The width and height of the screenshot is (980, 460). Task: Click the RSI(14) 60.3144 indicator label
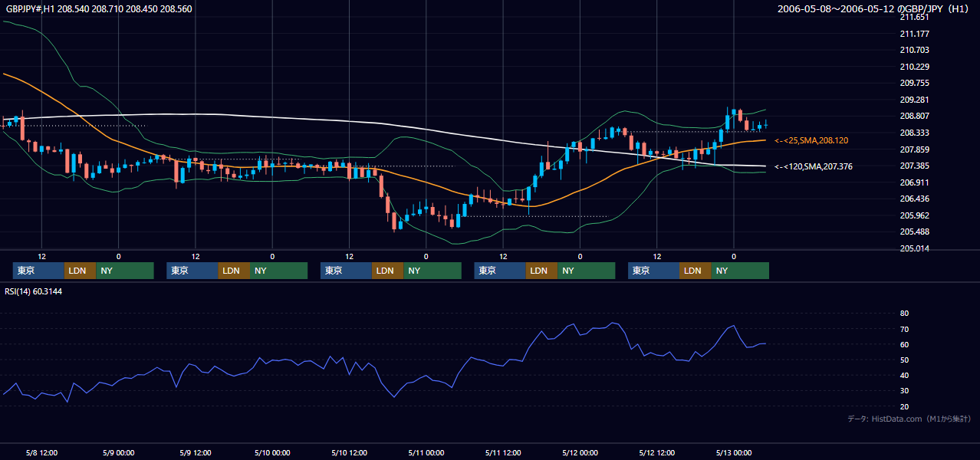[35, 291]
